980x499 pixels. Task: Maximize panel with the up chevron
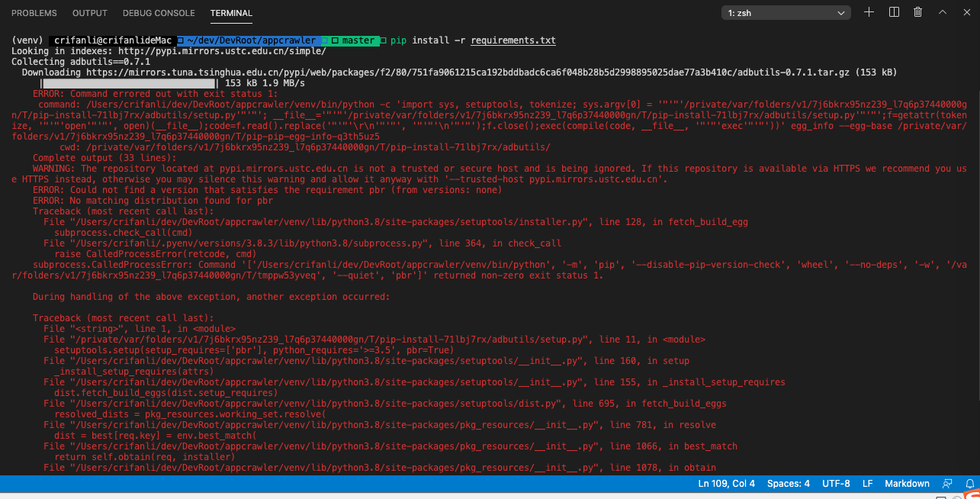tap(943, 12)
